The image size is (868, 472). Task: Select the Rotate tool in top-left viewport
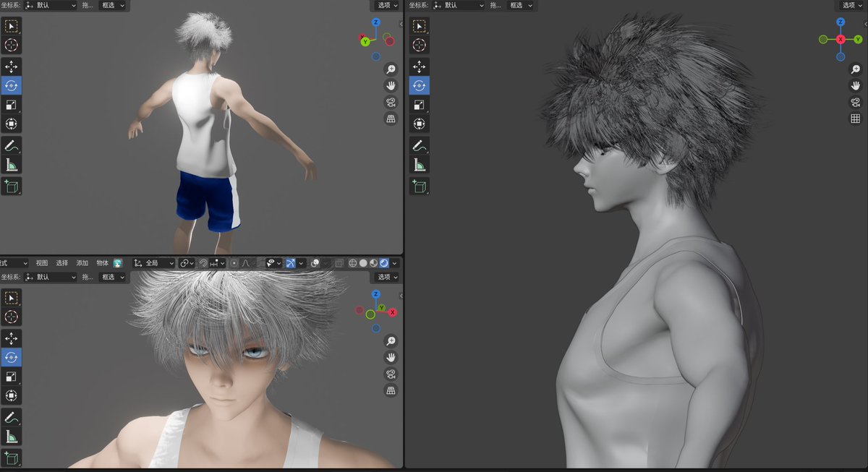[x=12, y=85]
